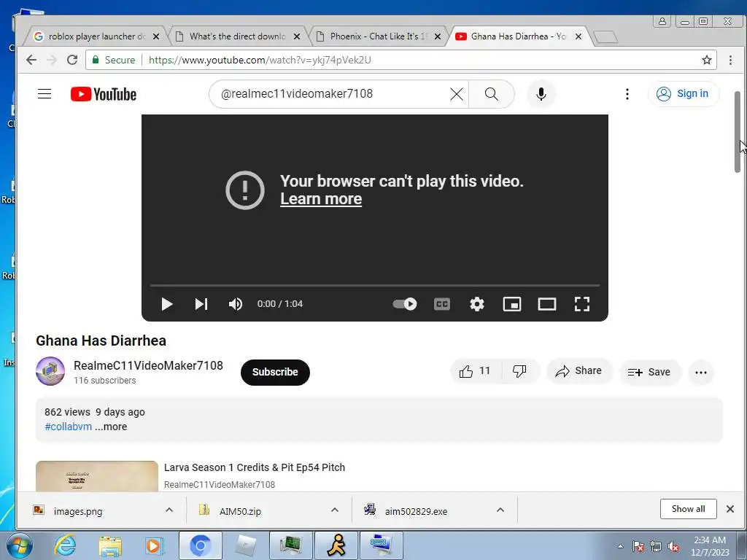The image size is (747, 560).
Task: Enable theater mode view
Action: pyautogui.click(x=547, y=304)
